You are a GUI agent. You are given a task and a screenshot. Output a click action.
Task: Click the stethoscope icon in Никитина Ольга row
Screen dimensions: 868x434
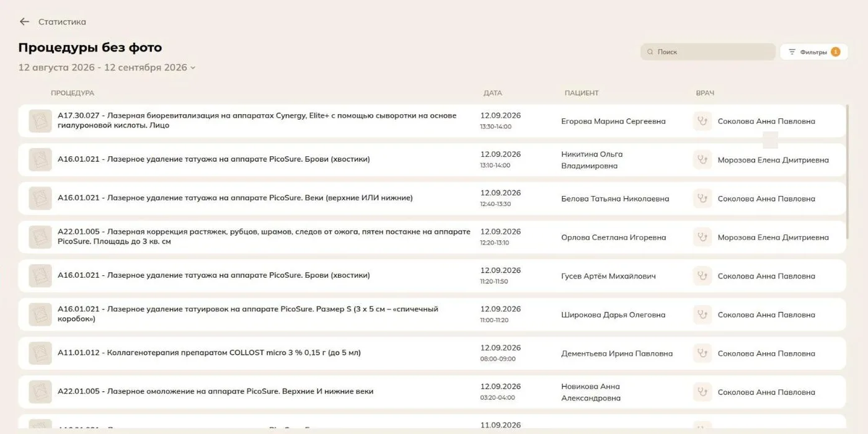coord(702,159)
